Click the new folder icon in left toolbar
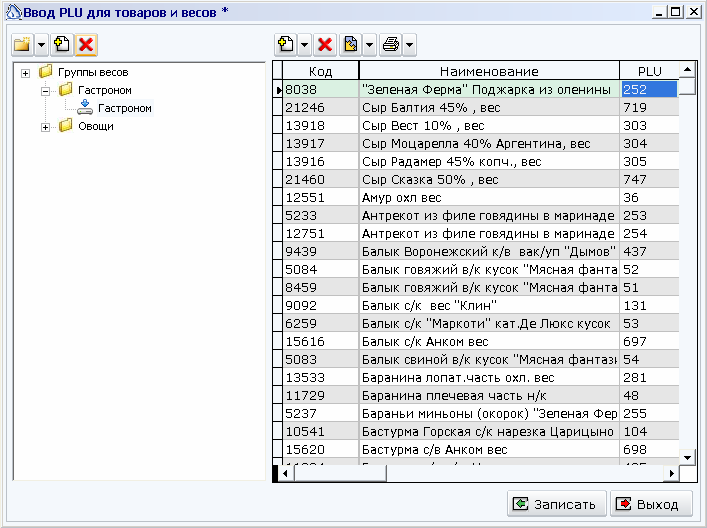Viewport: 707px width, 528px height. pyautogui.click(x=22, y=45)
